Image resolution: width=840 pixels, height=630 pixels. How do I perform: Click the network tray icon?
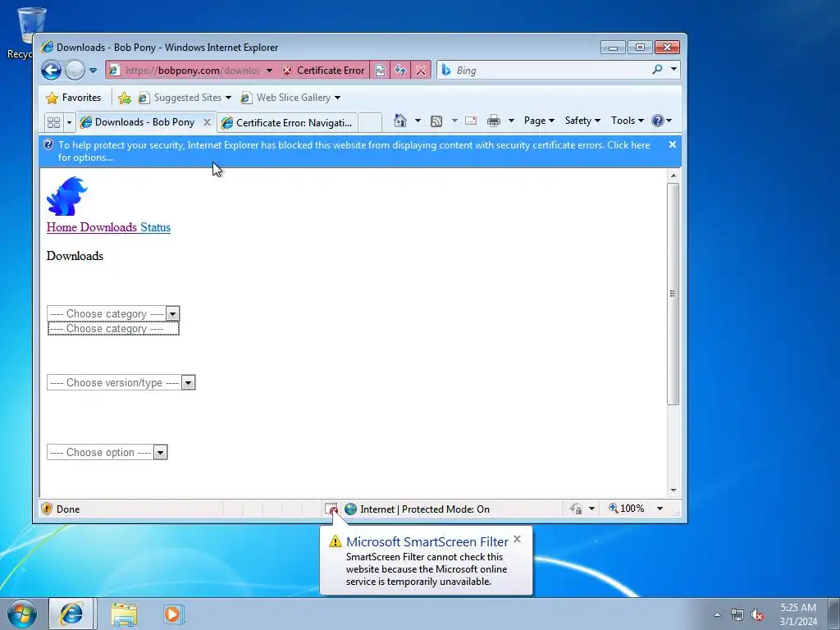click(x=737, y=614)
